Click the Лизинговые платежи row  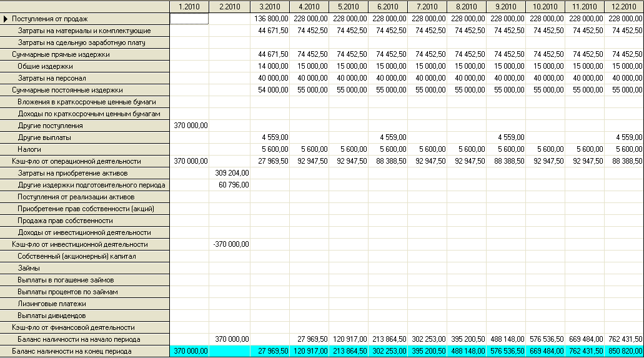84,304
